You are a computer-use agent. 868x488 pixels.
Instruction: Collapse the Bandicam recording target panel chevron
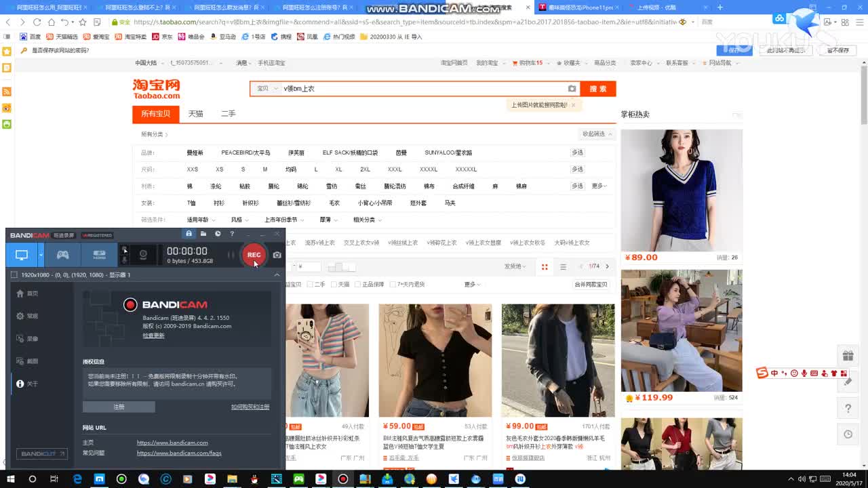[277, 274]
